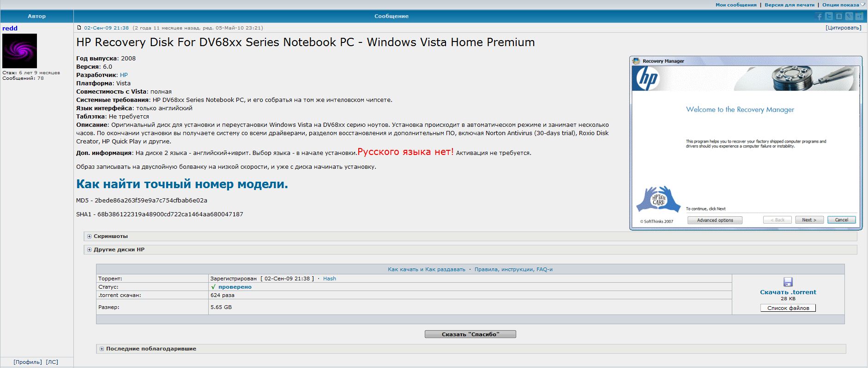Open Как качать и Как раздавать
The height and width of the screenshot is (368, 868).
427,269
